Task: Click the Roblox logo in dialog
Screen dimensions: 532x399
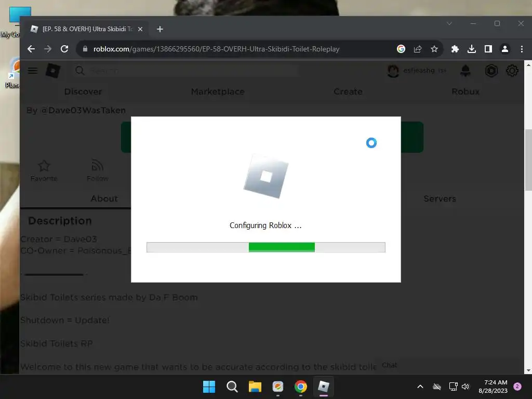Action: pos(266,177)
